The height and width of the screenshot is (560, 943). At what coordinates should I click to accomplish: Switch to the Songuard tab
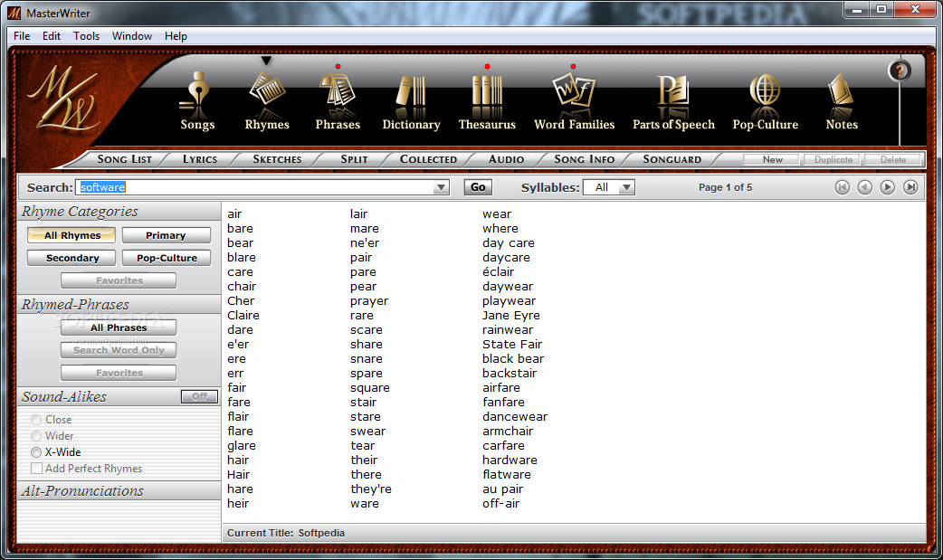coord(672,159)
